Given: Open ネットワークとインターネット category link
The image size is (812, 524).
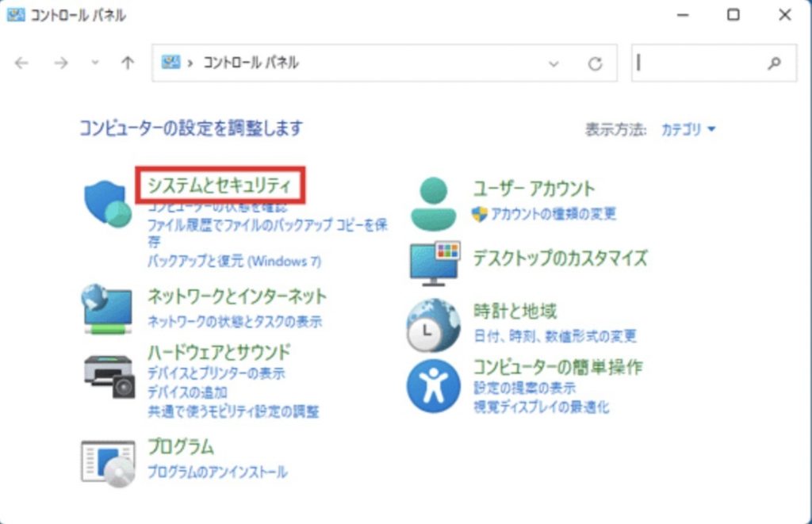Looking at the screenshot, I should pyautogui.click(x=237, y=296).
